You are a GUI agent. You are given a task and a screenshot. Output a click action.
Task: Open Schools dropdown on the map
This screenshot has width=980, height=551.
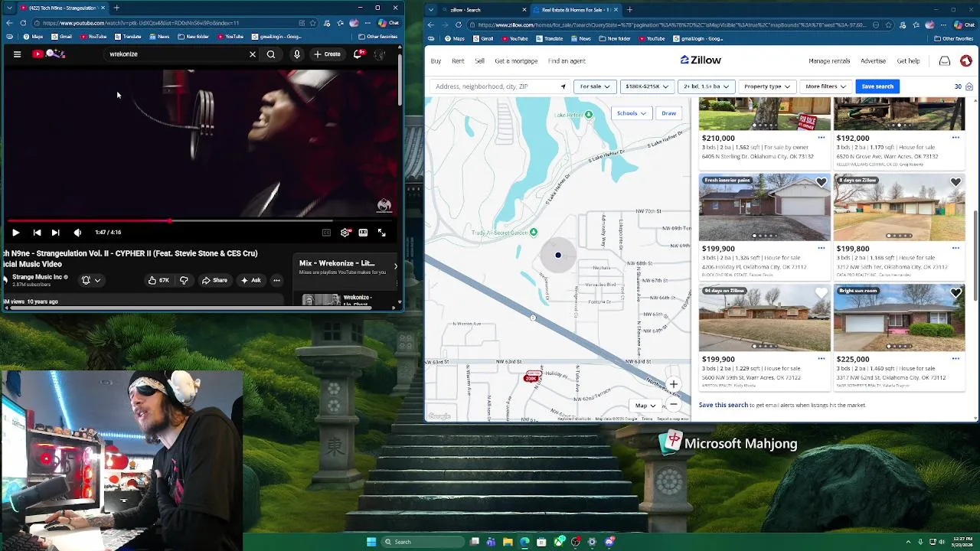tap(632, 113)
